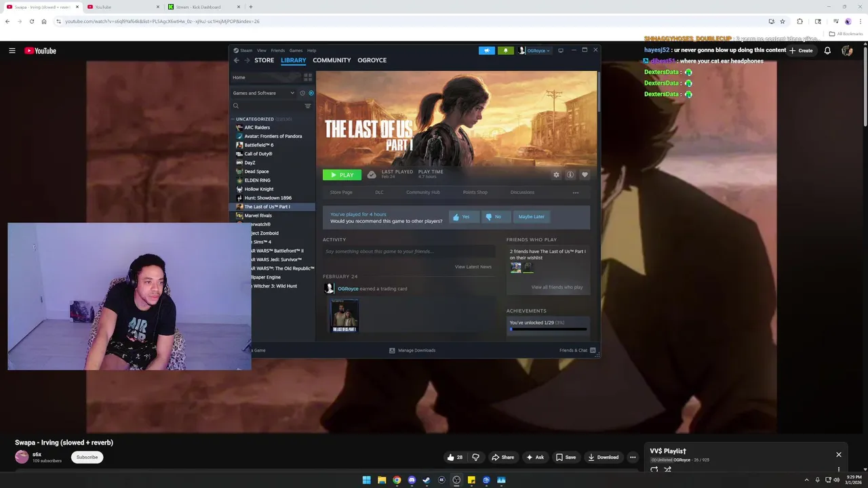Viewport: 868px width, 488px height.
Task: Open the game's Store Page link
Action: 340,192
